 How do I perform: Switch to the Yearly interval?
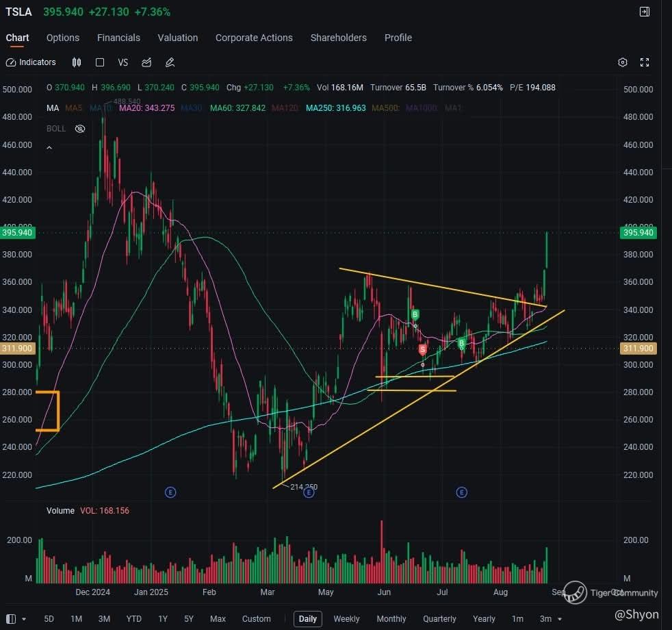(x=484, y=619)
